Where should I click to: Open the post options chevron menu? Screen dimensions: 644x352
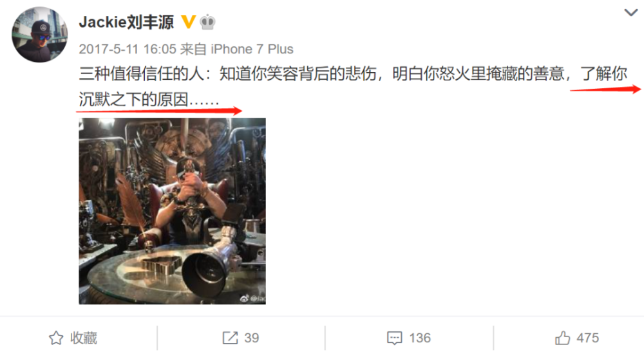click(631, 13)
